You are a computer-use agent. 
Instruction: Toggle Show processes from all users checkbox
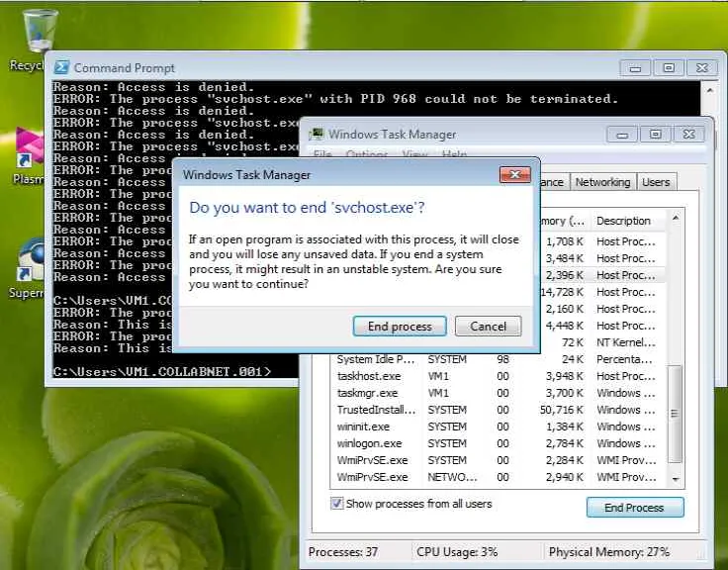[x=337, y=504]
